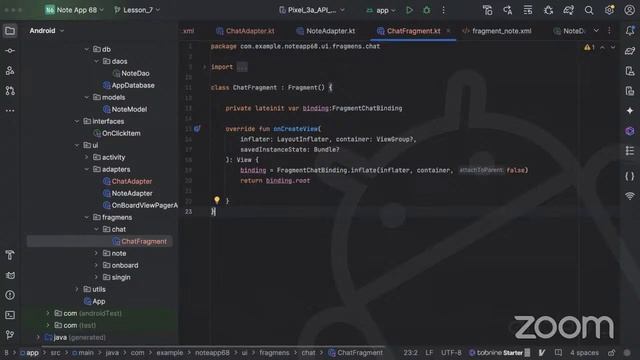Open the App class file
This screenshot has height=360, width=640.
tap(94, 301)
